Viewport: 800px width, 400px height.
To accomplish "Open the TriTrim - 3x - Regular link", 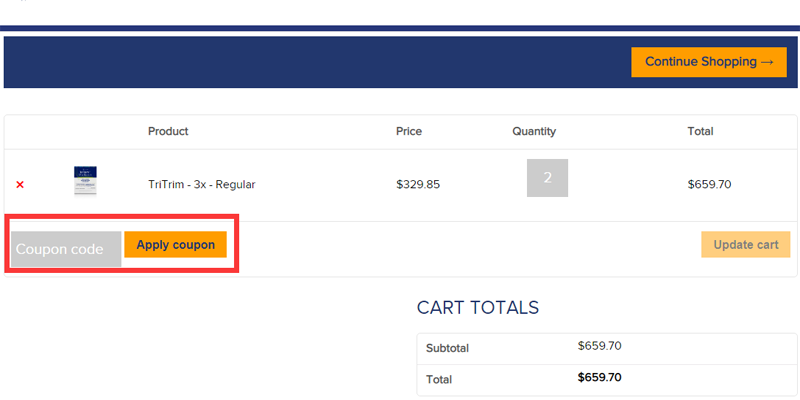I will [201, 184].
